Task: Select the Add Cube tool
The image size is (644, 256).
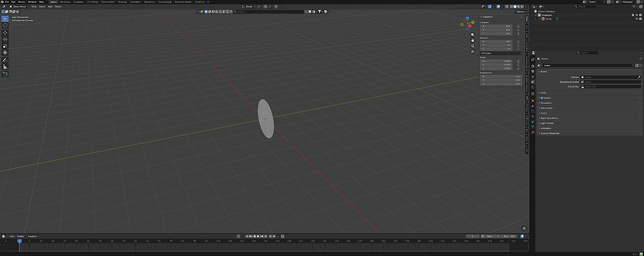Action: click(x=5, y=74)
